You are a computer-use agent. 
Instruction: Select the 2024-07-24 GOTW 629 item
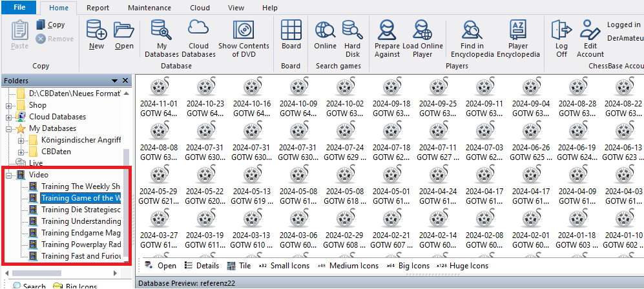point(345,142)
